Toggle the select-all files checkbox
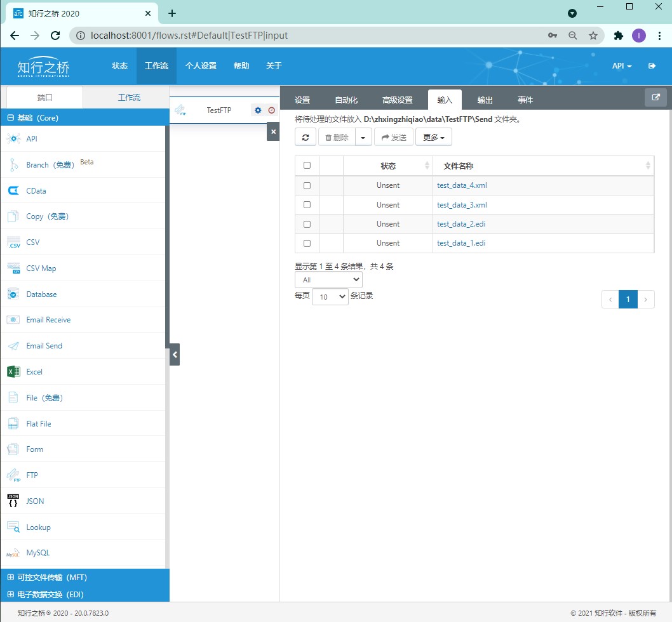Image resolution: width=672 pixels, height=622 pixels. point(307,166)
